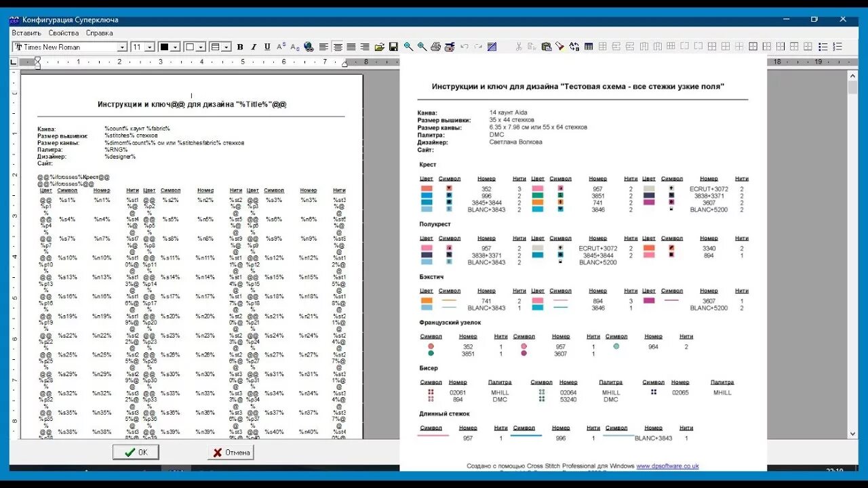Viewport: 868px width, 488px height.
Task: Apply bulleted list
Action: (x=823, y=47)
